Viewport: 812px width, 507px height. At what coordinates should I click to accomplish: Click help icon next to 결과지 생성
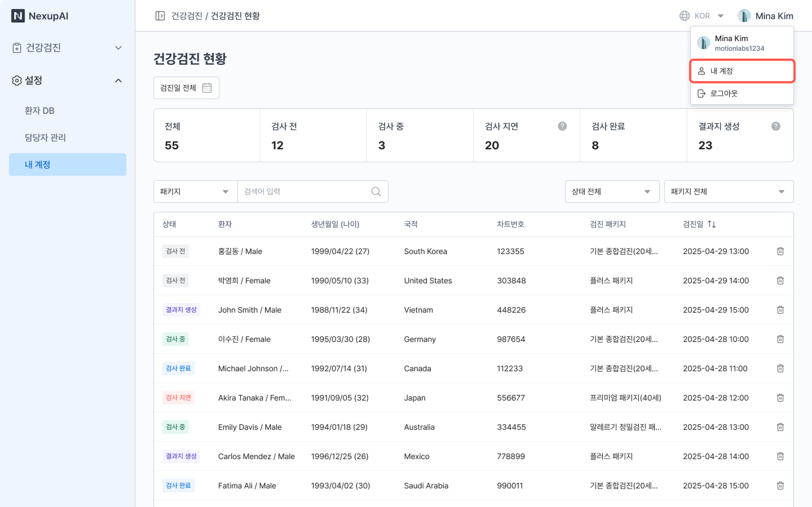click(775, 126)
